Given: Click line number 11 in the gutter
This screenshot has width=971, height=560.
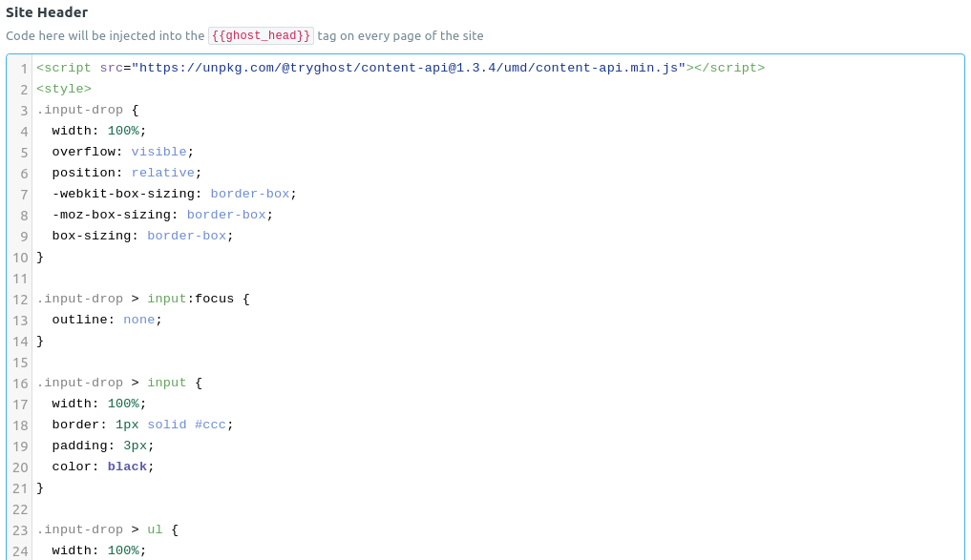Looking at the screenshot, I should [20, 279].
